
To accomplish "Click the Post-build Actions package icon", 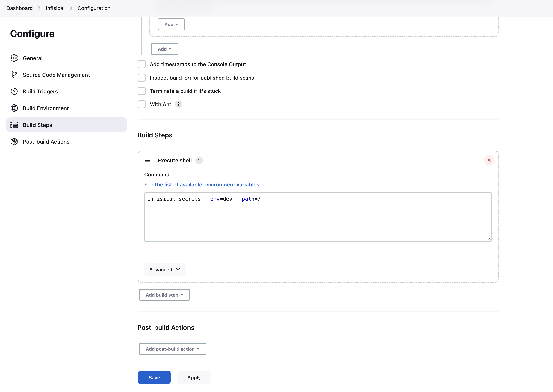I will pyautogui.click(x=14, y=142).
